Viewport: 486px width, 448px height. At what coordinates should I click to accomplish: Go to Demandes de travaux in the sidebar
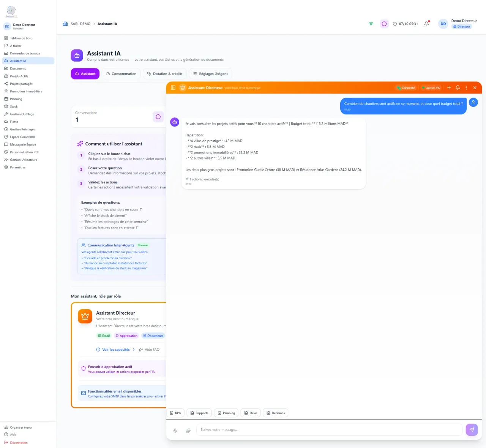click(28, 53)
